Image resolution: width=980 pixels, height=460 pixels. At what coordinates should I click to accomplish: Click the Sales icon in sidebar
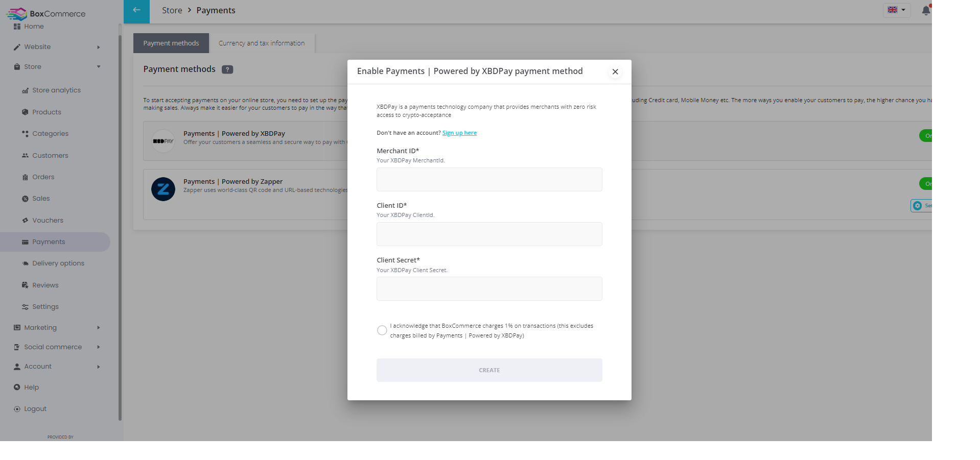[25, 199]
